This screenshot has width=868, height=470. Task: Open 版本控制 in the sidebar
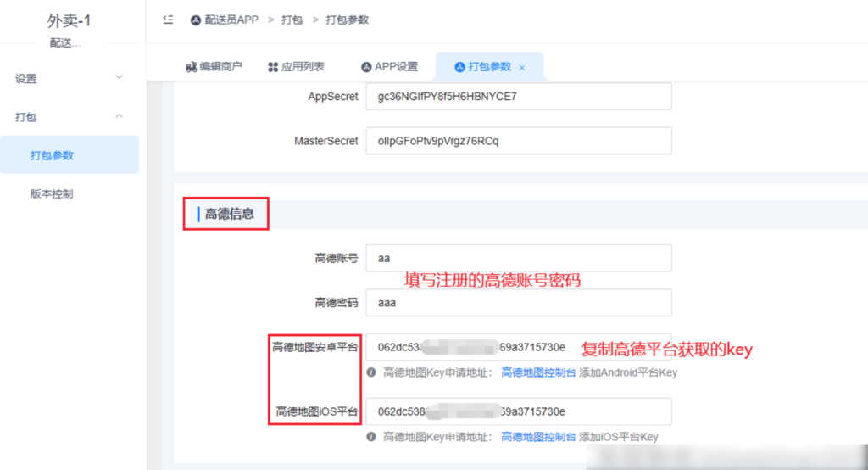point(52,193)
